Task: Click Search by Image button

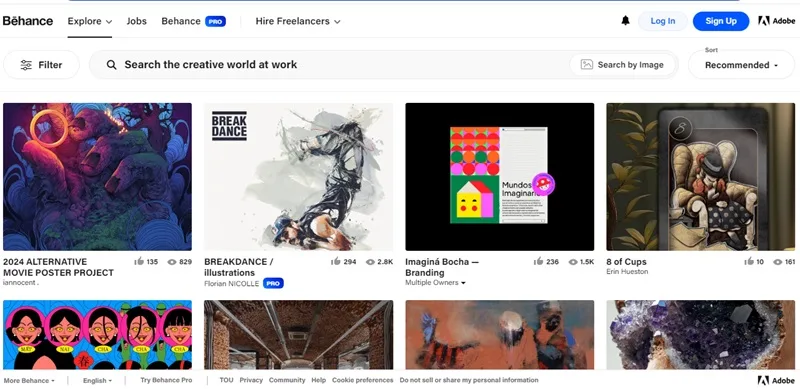Action: coord(623,65)
